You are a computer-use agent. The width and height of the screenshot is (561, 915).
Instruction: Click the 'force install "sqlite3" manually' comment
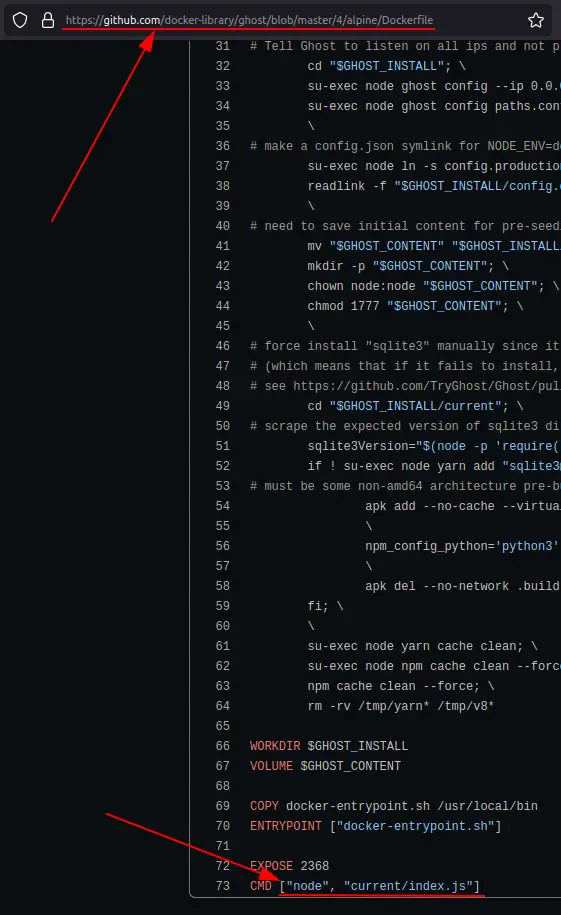(405, 346)
